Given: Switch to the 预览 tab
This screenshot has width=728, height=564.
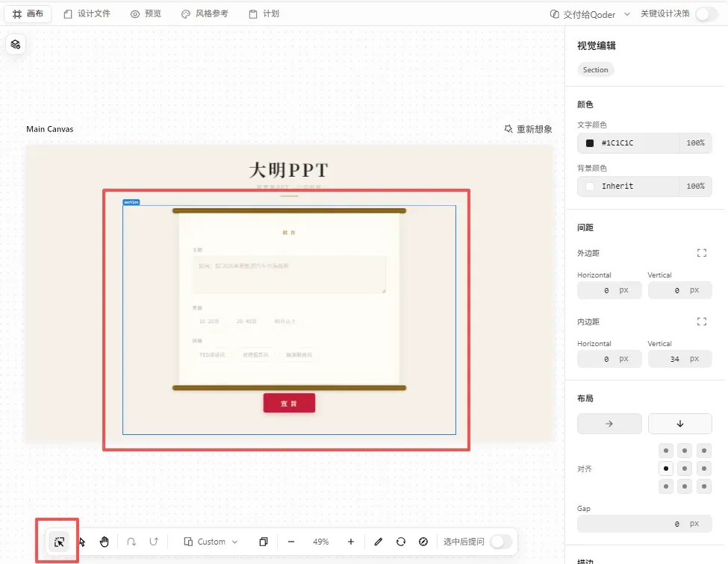Looking at the screenshot, I should point(146,14).
